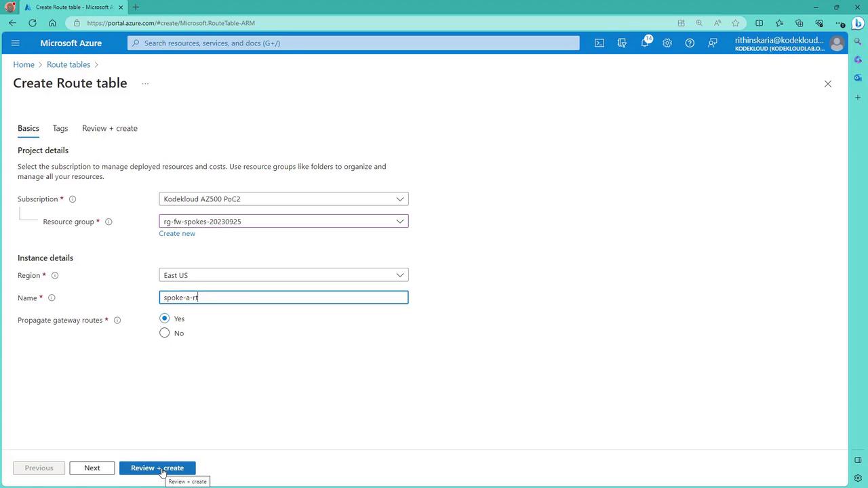868x488 pixels.
Task: Open the Edge sidebar Outlook icon
Action: (858, 78)
